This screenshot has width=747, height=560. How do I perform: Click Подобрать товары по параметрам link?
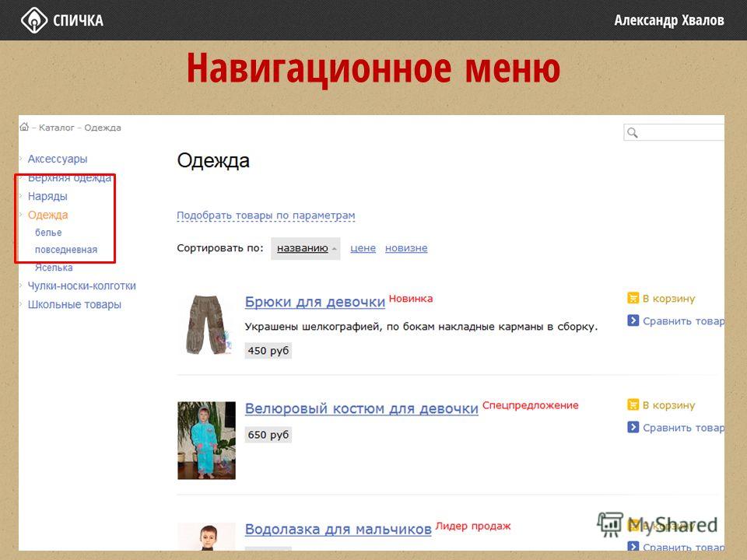(x=266, y=215)
